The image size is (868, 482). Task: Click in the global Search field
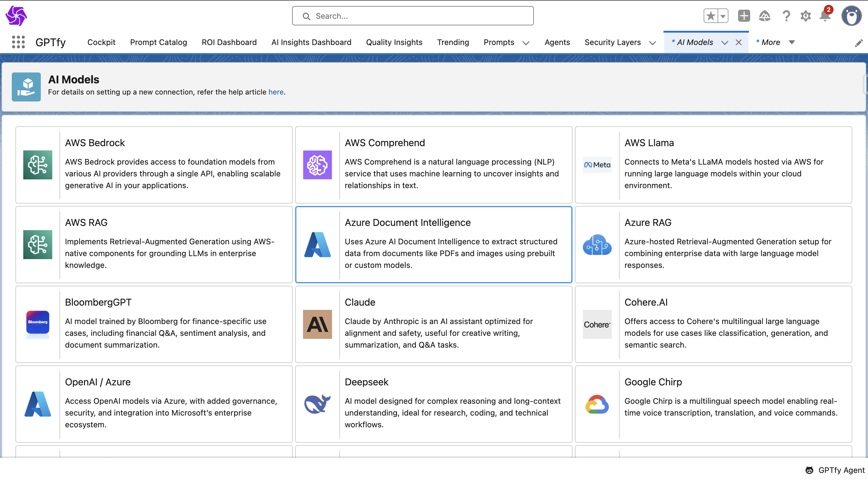click(413, 16)
